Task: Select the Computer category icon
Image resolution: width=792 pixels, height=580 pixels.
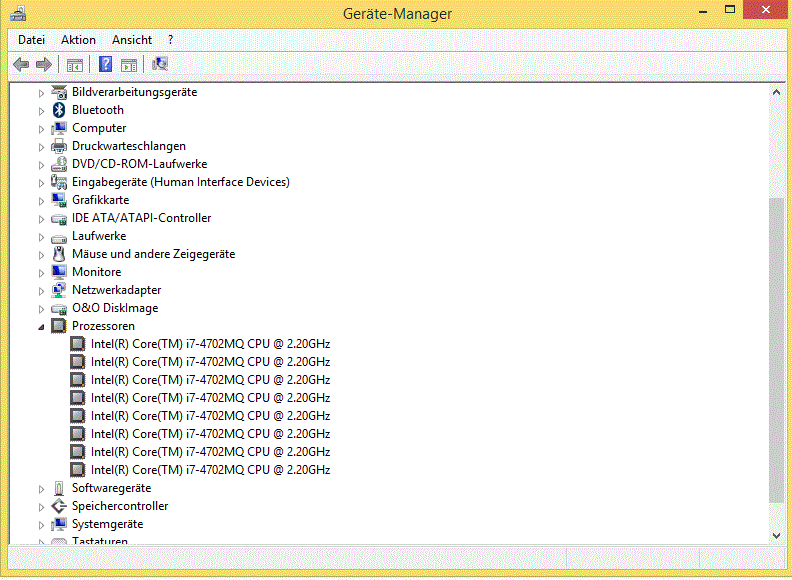Action: [x=59, y=128]
